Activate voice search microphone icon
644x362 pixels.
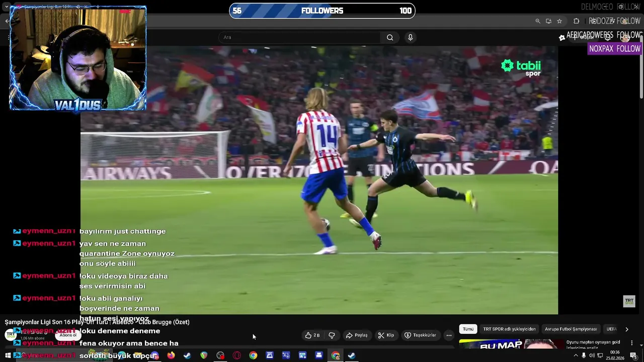[411, 37]
